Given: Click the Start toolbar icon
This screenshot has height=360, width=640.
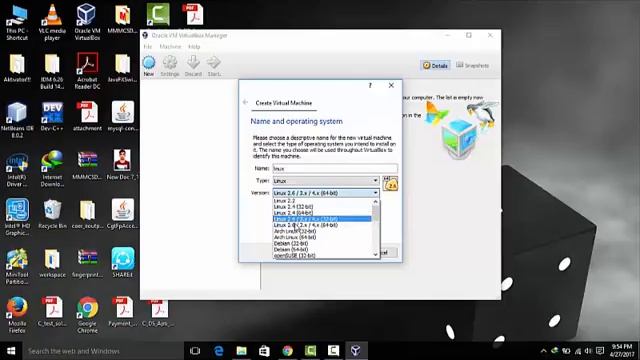Looking at the screenshot, I should 214,66.
